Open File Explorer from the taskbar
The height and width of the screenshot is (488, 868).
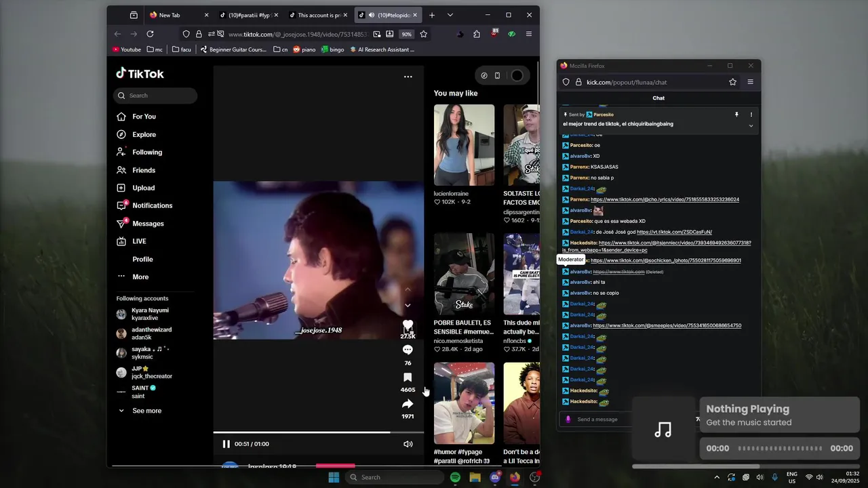tap(475, 477)
